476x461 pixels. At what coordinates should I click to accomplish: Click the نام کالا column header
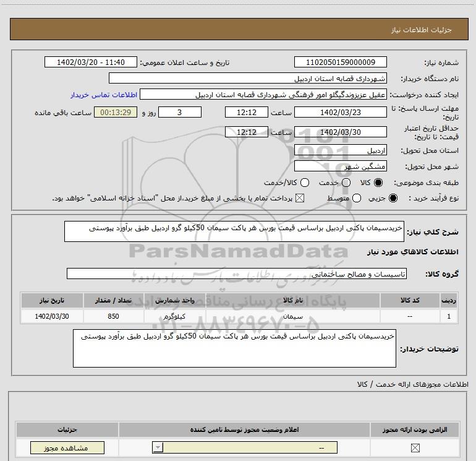click(x=293, y=300)
